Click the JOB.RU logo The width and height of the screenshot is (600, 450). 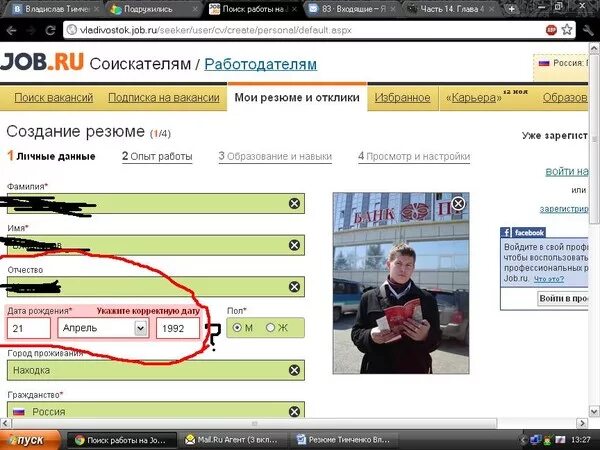point(42,62)
